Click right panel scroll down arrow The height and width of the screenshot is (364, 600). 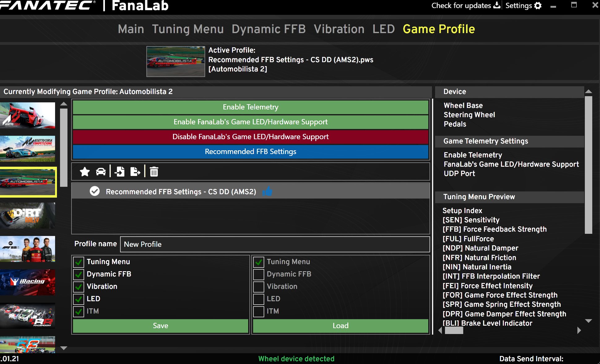[x=589, y=321]
